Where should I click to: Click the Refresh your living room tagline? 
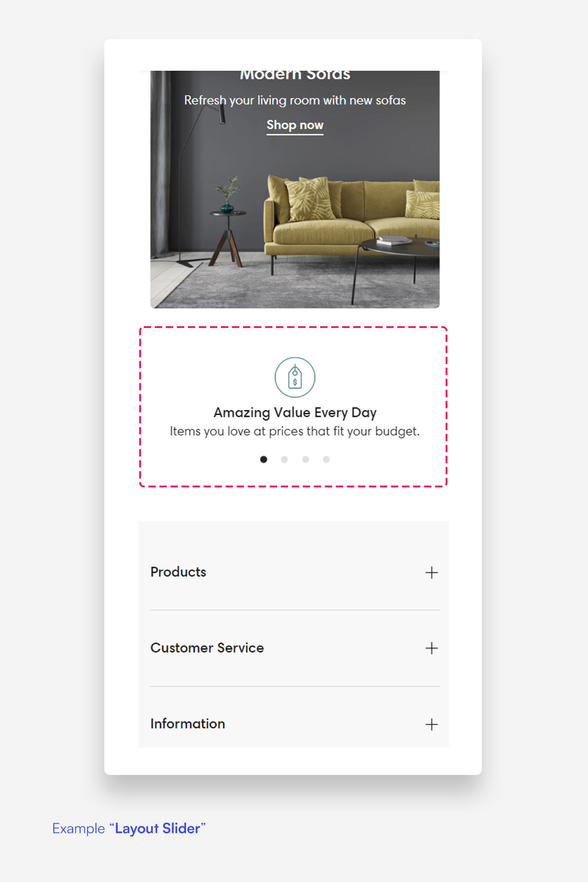pos(295,100)
